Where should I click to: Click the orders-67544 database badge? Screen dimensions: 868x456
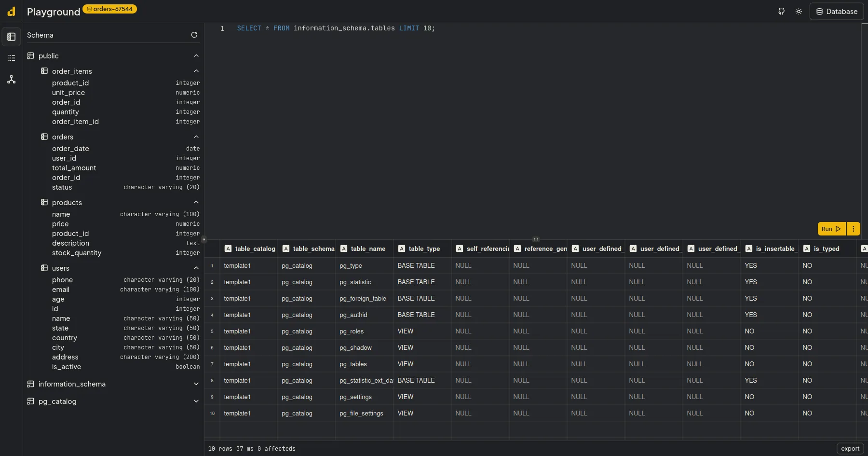(x=109, y=9)
